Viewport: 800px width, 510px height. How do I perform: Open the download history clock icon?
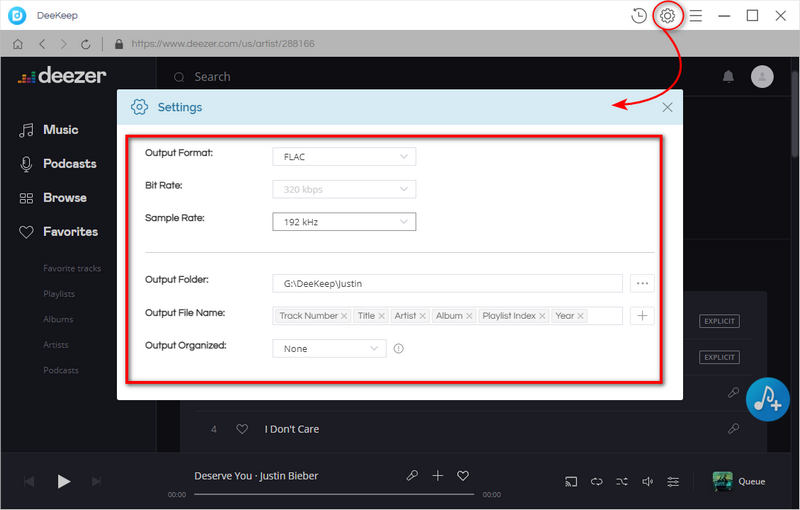[x=638, y=16]
